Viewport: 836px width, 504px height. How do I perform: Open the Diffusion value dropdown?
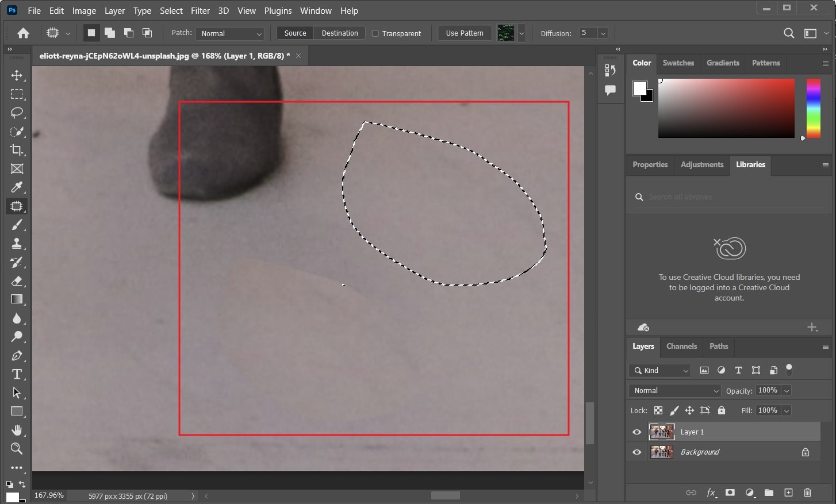click(x=603, y=33)
